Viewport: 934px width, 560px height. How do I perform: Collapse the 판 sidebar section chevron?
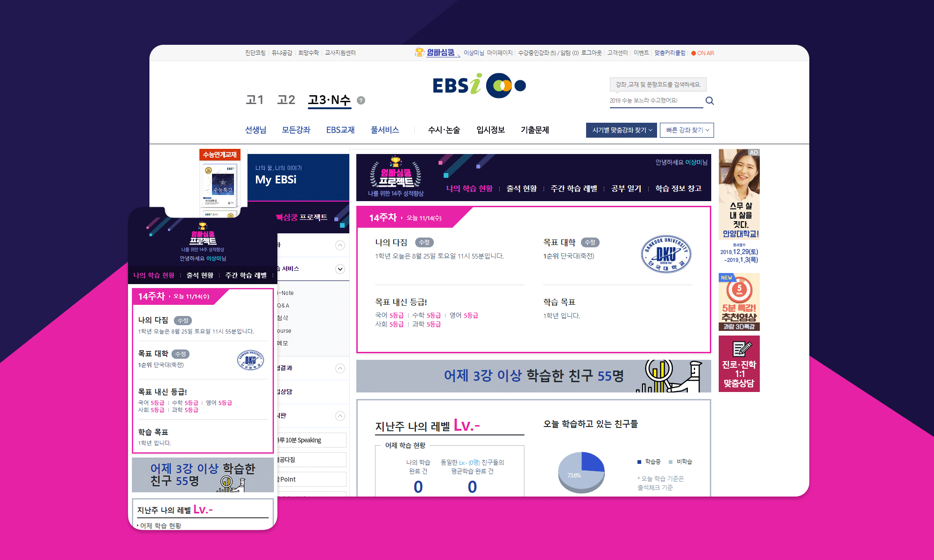point(340,416)
